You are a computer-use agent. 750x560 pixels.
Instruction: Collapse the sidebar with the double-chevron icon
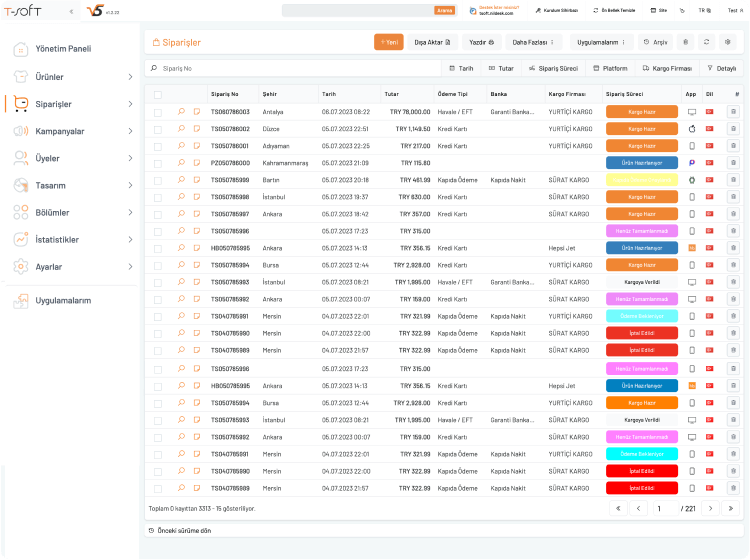[x=71, y=10]
